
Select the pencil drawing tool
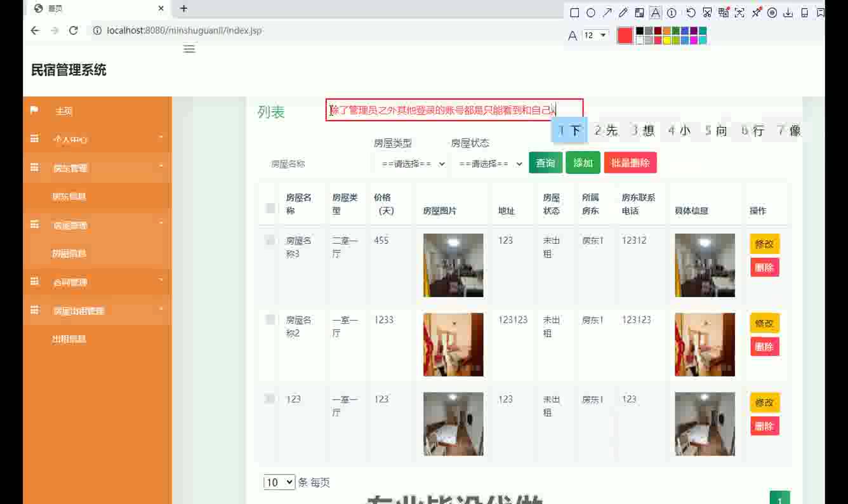pyautogui.click(x=623, y=13)
